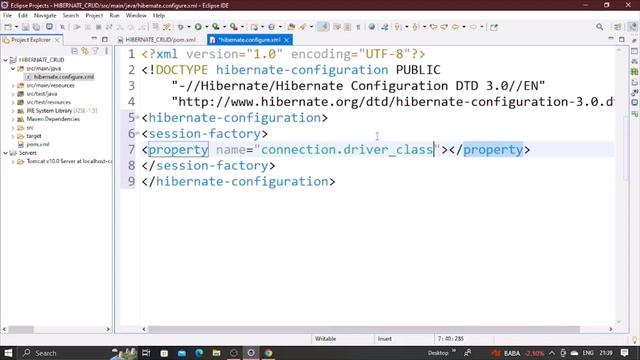The width and height of the screenshot is (640, 360).
Task: Click the editor horizontal scrollbar
Action: coord(363,329)
